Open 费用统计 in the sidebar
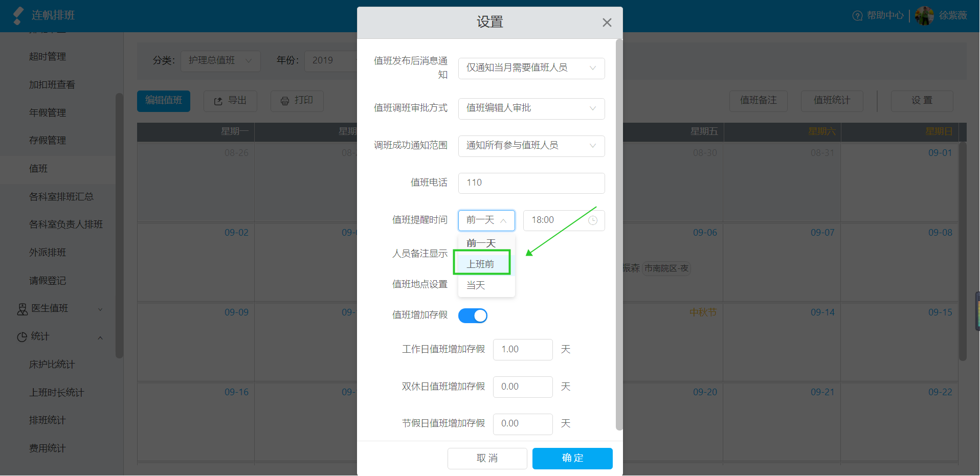The height and width of the screenshot is (476, 980). coord(48,448)
